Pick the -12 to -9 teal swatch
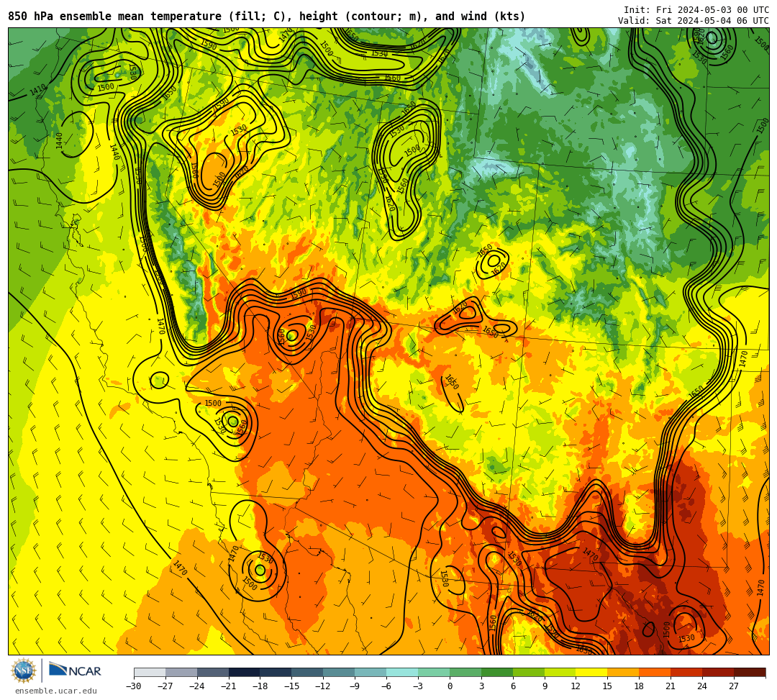The width and height of the screenshot is (777, 700). click(x=340, y=672)
